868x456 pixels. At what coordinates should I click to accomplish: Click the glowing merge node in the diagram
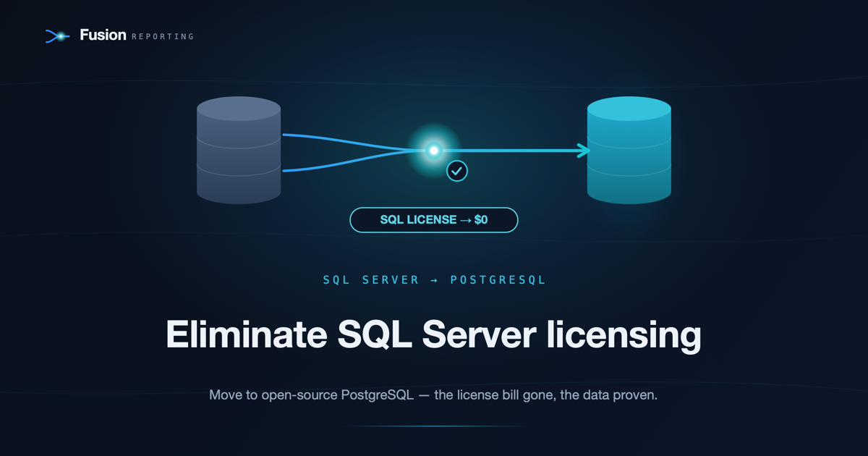click(x=434, y=151)
